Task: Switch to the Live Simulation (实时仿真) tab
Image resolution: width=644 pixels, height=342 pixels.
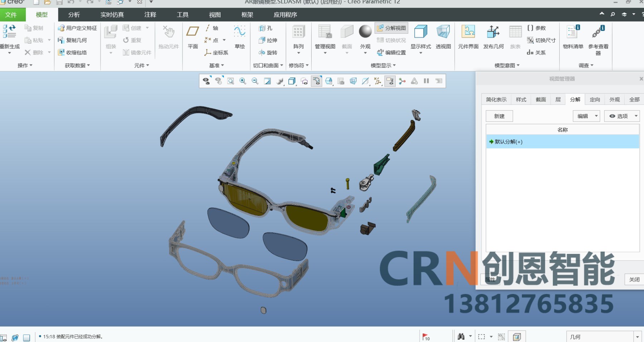Action: click(112, 15)
